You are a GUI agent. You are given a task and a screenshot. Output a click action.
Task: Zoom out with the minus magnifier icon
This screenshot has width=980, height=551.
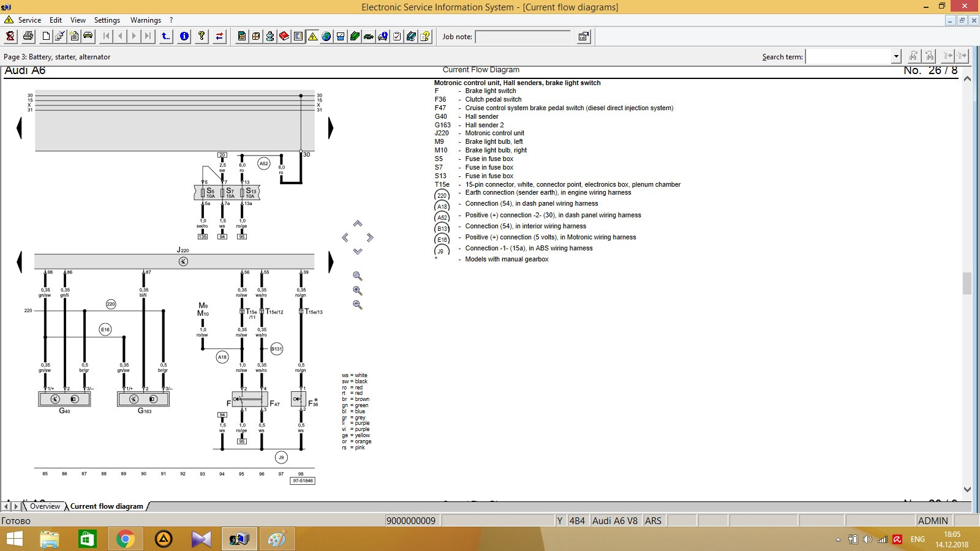tap(358, 305)
